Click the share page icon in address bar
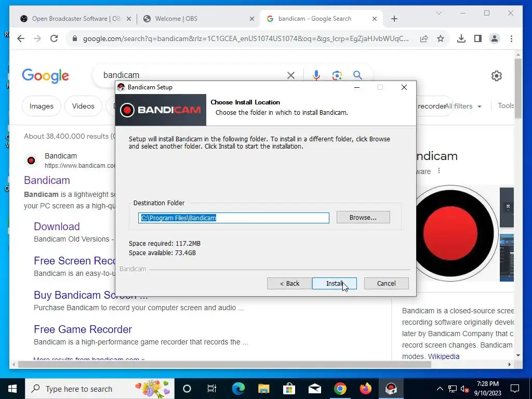The width and height of the screenshot is (532, 399). (424, 38)
